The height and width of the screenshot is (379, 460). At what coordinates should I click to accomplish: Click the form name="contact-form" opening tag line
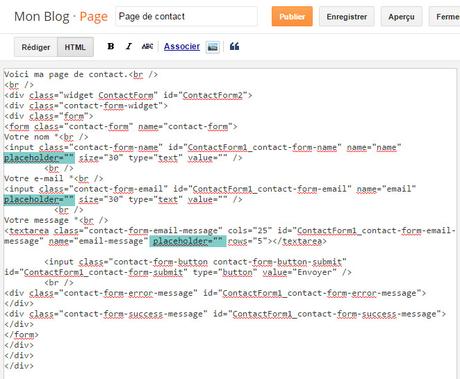pos(120,126)
